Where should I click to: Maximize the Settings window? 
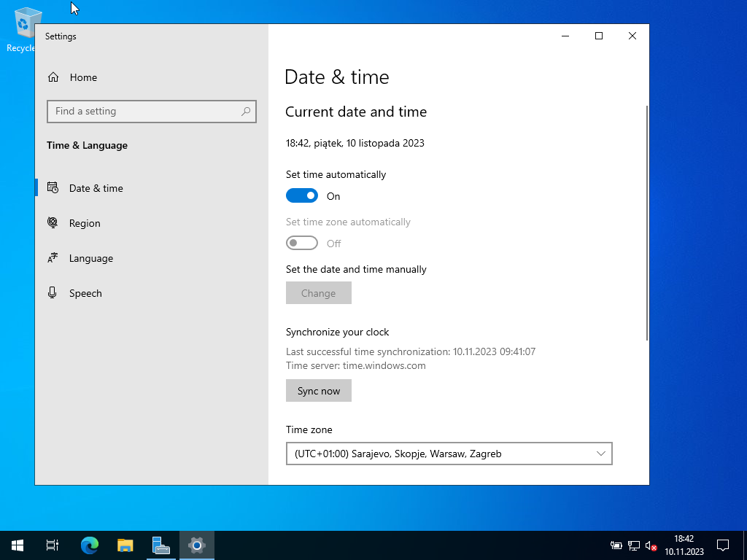pos(599,36)
